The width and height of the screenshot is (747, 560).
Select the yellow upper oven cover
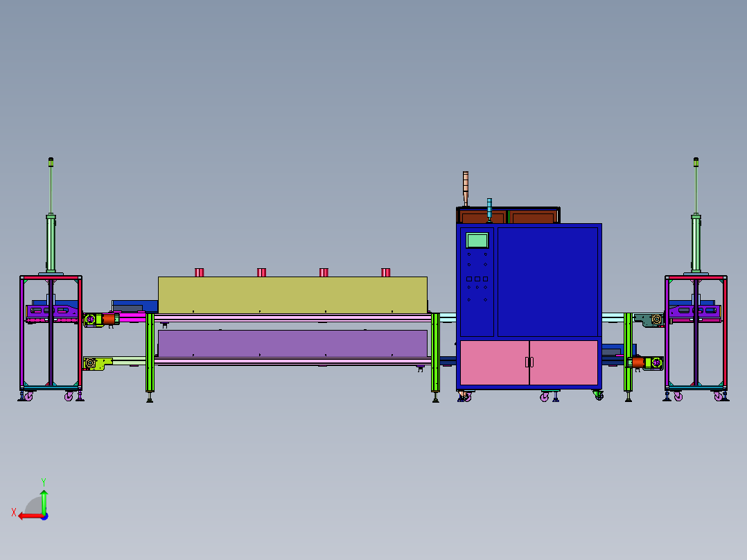[x=292, y=295]
